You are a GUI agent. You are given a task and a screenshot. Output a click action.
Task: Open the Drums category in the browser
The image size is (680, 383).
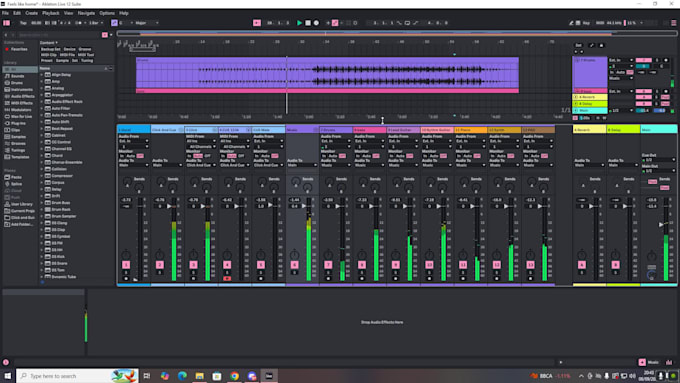[17, 82]
